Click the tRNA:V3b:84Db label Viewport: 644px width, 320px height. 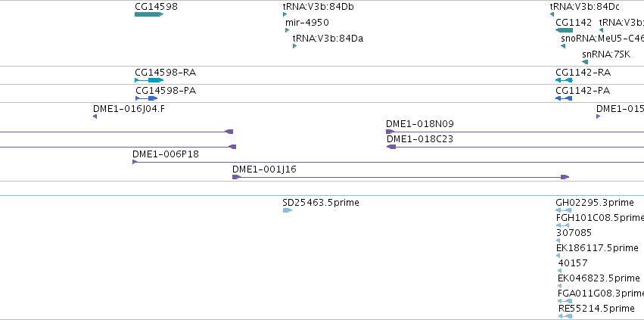click(319, 7)
